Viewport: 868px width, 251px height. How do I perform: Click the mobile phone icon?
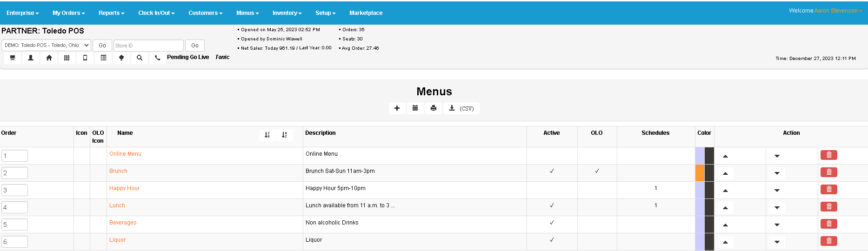point(85,58)
